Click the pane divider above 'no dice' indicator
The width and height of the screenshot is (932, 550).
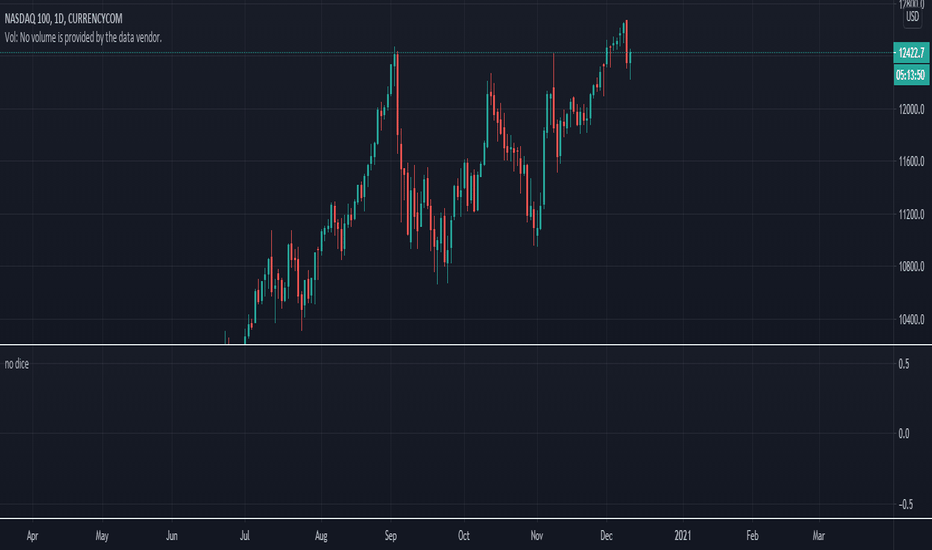tap(466, 345)
